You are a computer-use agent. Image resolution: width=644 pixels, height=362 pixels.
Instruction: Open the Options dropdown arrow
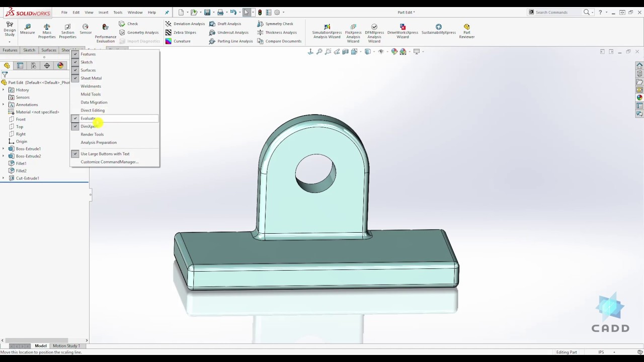[x=283, y=12]
